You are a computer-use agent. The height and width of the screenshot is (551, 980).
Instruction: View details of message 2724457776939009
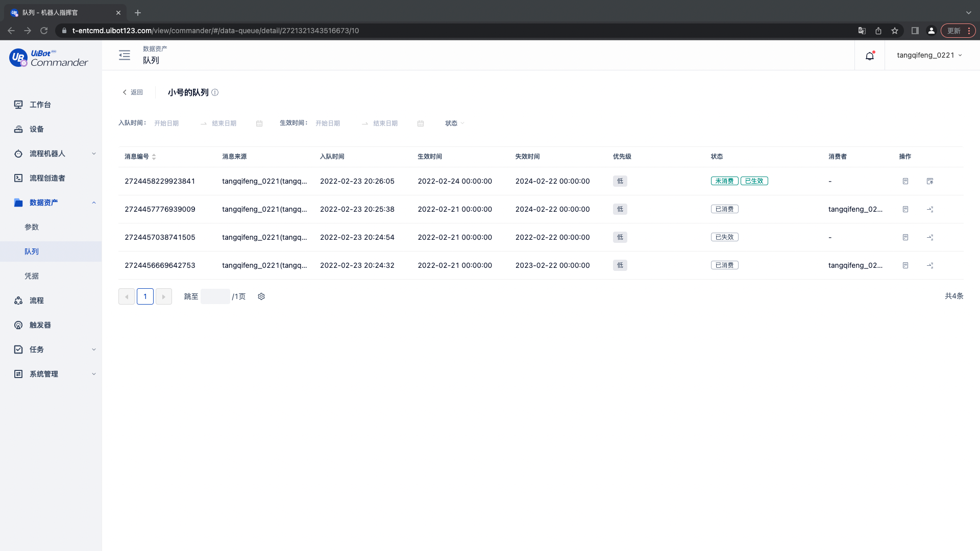pyautogui.click(x=905, y=209)
